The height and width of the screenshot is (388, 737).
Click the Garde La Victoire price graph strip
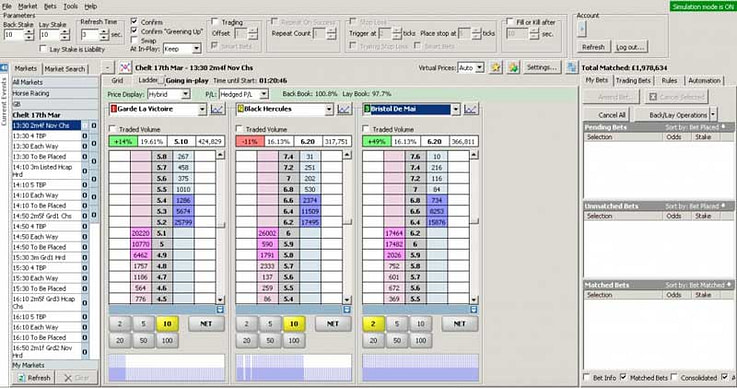pyautogui.click(x=167, y=367)
